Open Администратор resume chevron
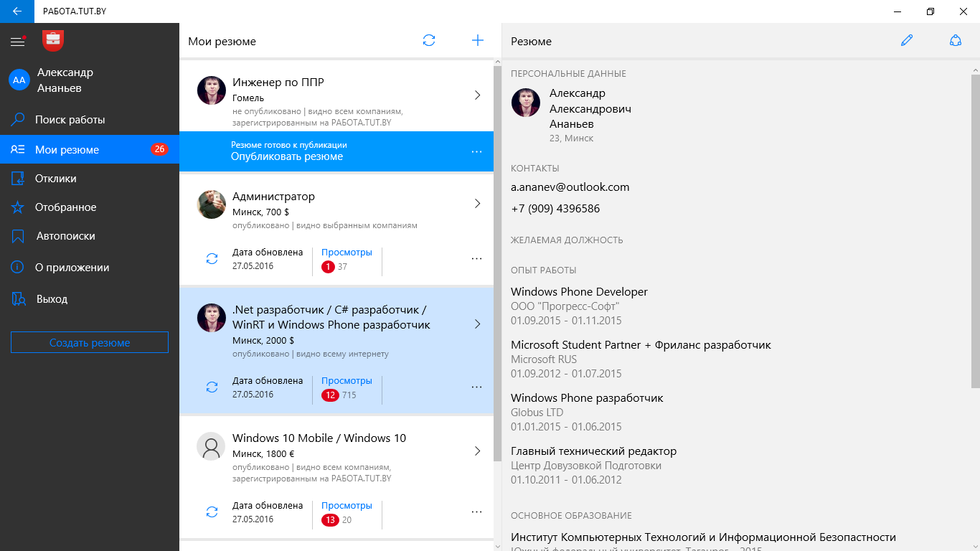The width and height of the screenshot is (980, 551). (x=478, y=204)
